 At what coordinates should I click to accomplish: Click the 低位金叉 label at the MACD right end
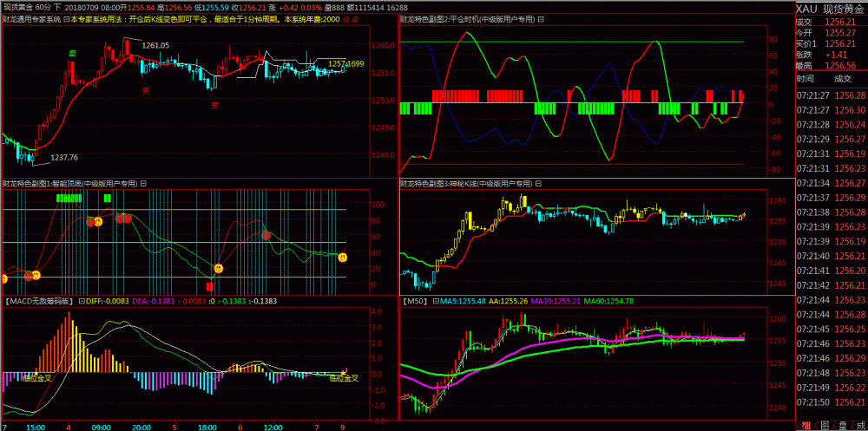click(x=344, y=378)
